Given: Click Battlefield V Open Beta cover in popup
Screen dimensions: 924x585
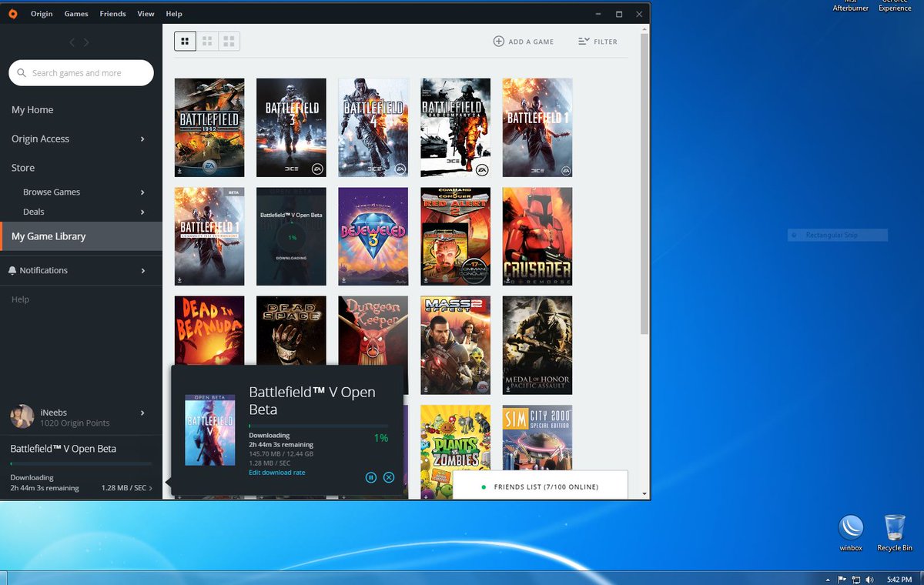Looking at the screenshot, I should click(x=210, y=430).
